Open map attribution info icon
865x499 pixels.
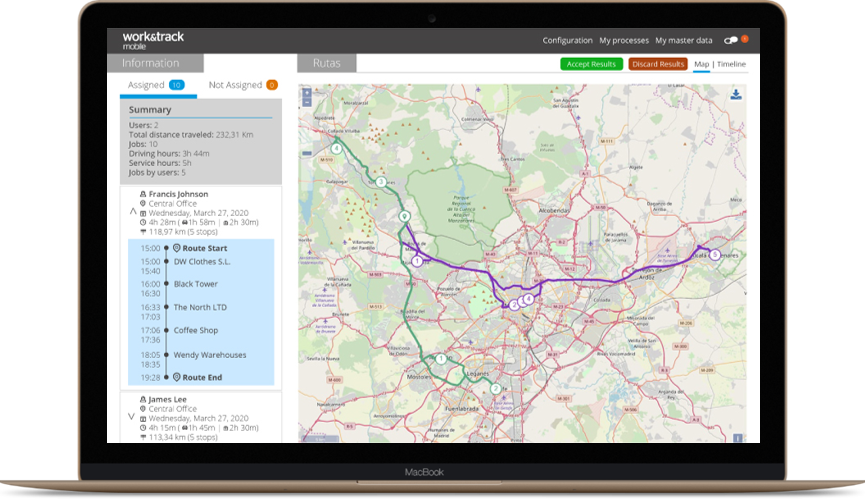(738, 438)
